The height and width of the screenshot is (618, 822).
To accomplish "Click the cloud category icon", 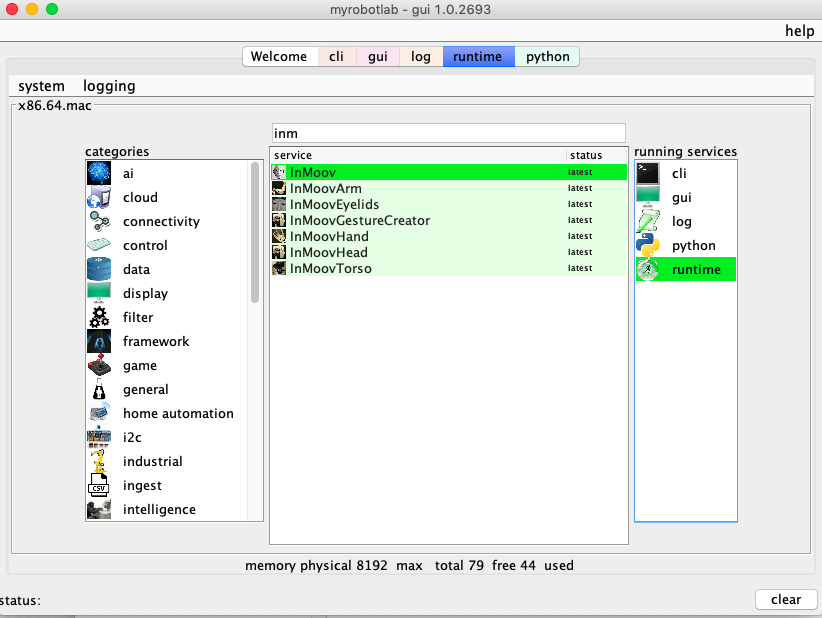I will 99,197.
